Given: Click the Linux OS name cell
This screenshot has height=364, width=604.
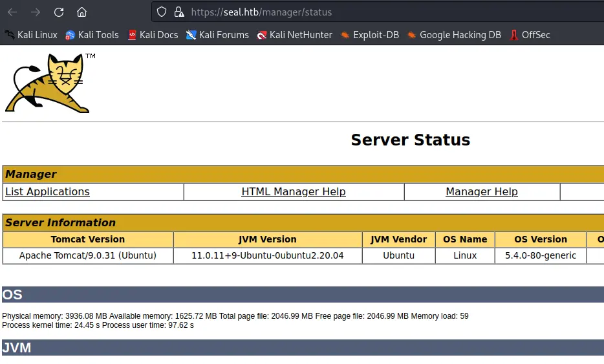Looking at the screenshot, I should point(465,256).
